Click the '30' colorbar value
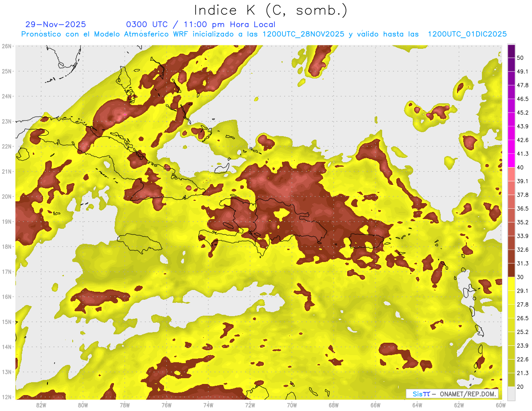532x411 pixels. (x=520, y=277)
